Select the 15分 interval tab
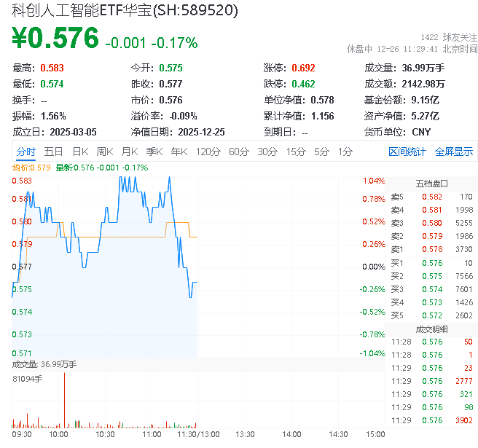Image resolution: width=478 pixels, height=448 pixels. pyautogui.click(x=296, y=152)
